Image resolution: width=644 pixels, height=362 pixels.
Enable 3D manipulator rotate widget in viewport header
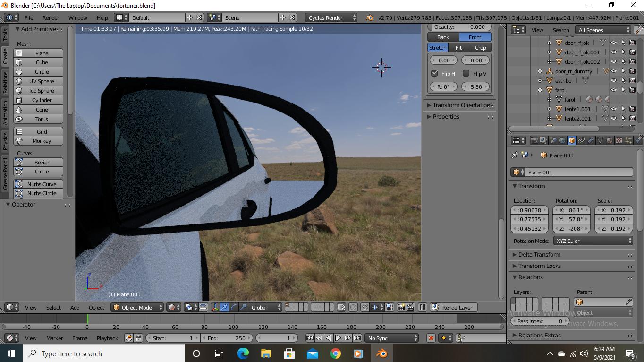click(234, 307)
